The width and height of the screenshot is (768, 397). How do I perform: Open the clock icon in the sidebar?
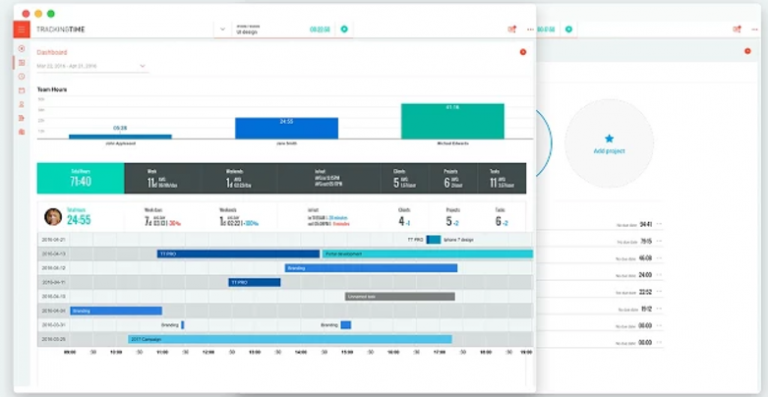[x=22, y=77]
